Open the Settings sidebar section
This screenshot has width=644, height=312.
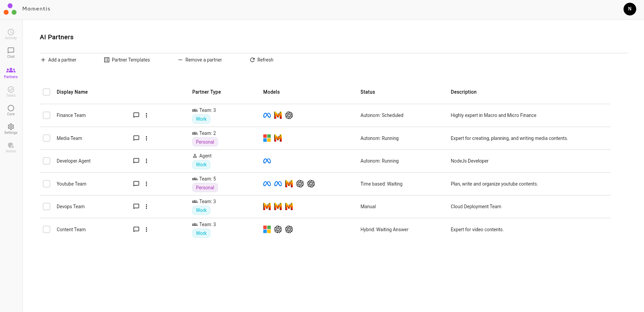coord(11,129)
